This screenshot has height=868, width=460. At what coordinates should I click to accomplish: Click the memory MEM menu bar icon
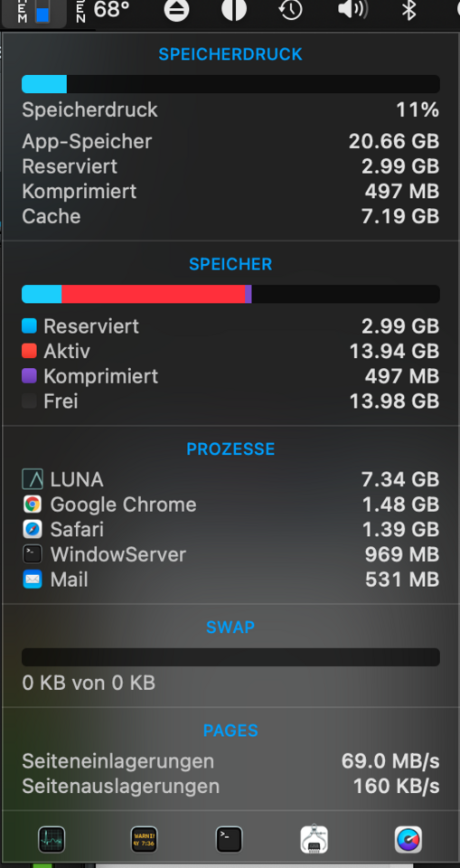(33, 12)
